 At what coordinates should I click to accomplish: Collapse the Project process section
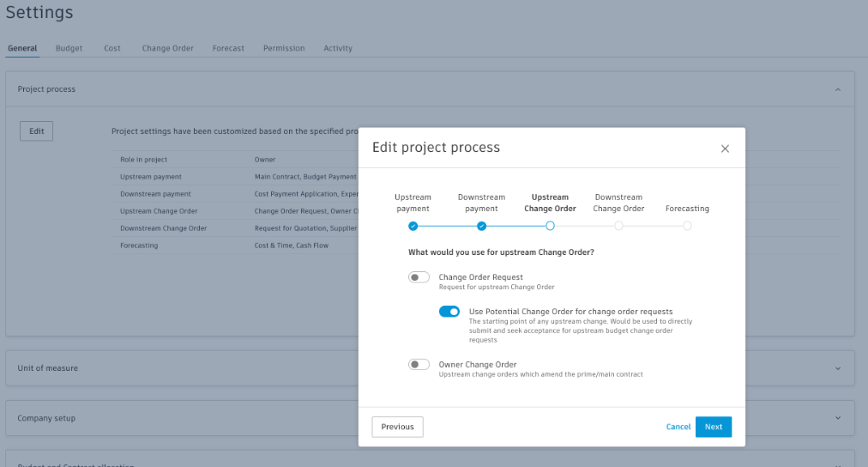click(x=838, y=89)
